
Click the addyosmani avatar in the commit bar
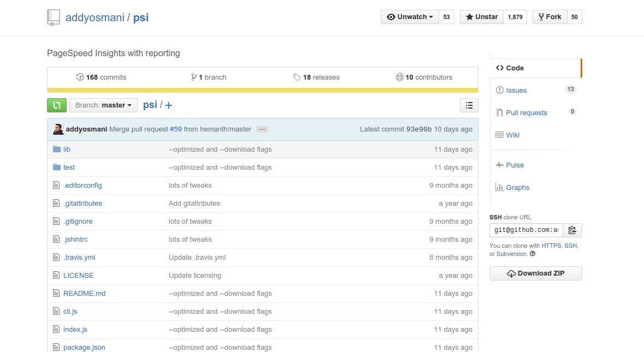(58, 129)
